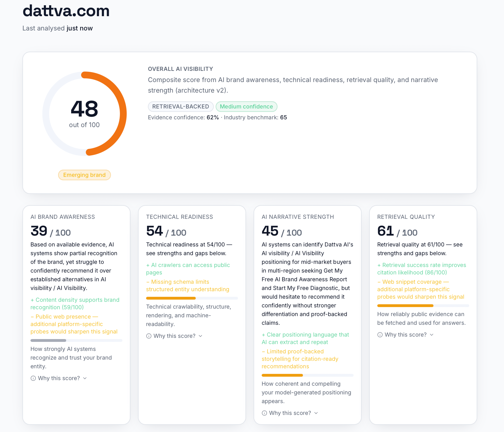The height and width of the screenshot is (432, 504).
Task: Click the TECHNICAL READINESS card title
Action: point(180,217)
